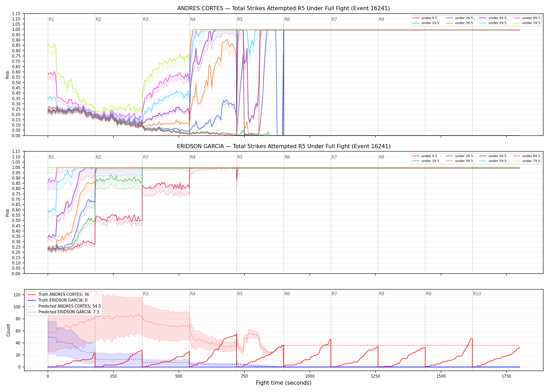Click the R6 round marker in middle chart
Screen dimensions: 549x392
point(287,157)
